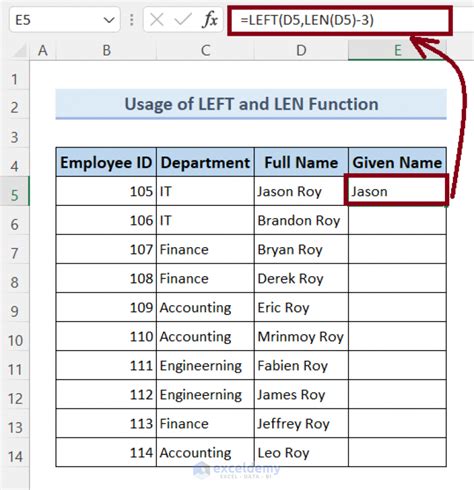
Task: Select 'IT' department cell for 105
Action: [205, 191]
